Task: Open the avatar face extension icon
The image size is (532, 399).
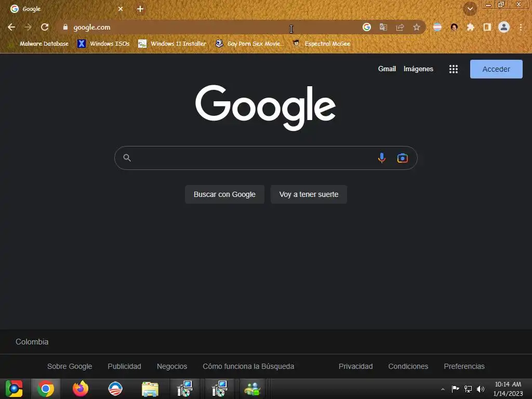Action: 454,27
